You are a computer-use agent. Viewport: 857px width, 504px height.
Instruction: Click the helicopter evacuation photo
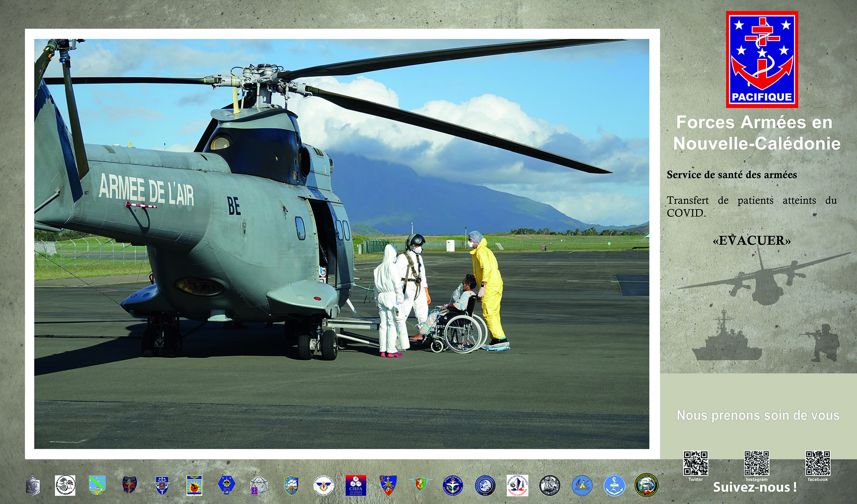[341, 244]
